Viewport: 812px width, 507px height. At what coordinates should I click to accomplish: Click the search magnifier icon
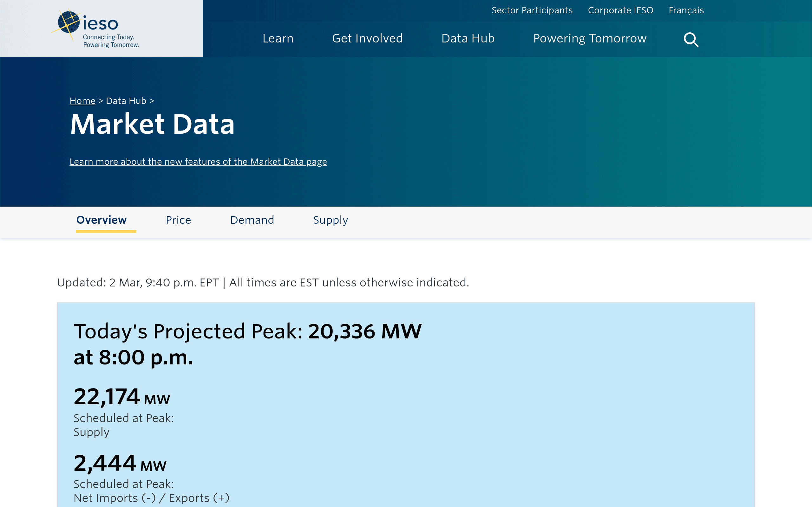click(691, 40)
